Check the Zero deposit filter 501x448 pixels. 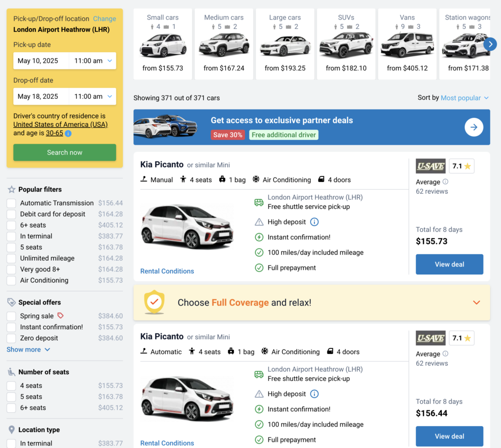click(x=12, y=338)
